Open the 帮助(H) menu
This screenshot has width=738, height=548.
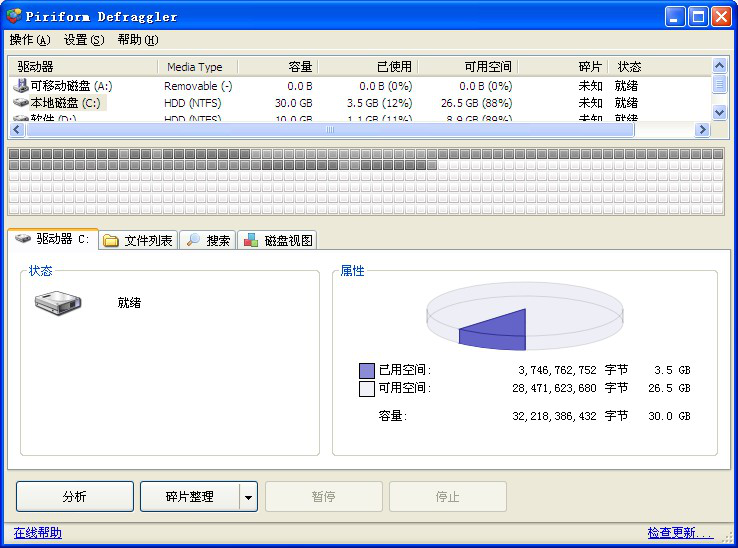click(x=138, y=40)
